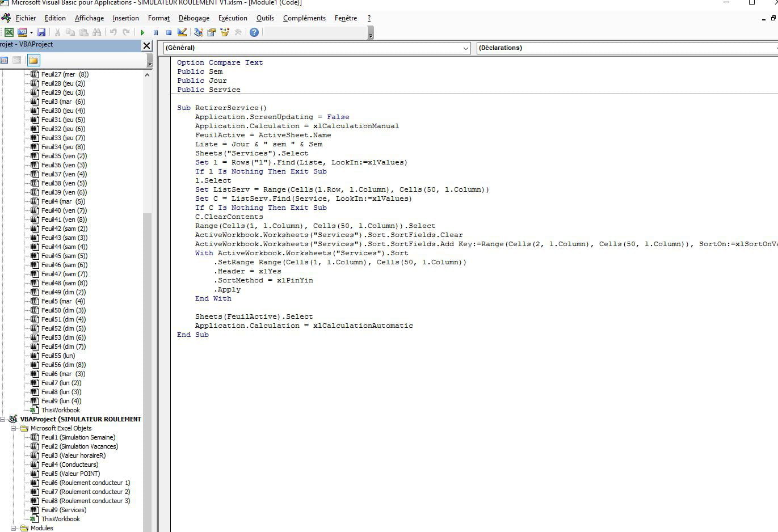Click project tree scrollbar up arrow
The height and width of the screenshot is (532, 778).
click(x=148, y=74)
